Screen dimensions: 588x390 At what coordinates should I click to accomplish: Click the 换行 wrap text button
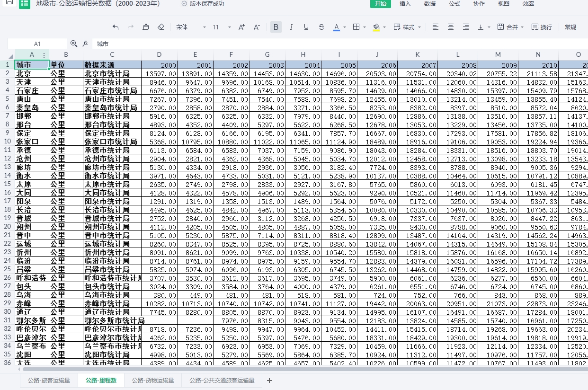point(542,27)
